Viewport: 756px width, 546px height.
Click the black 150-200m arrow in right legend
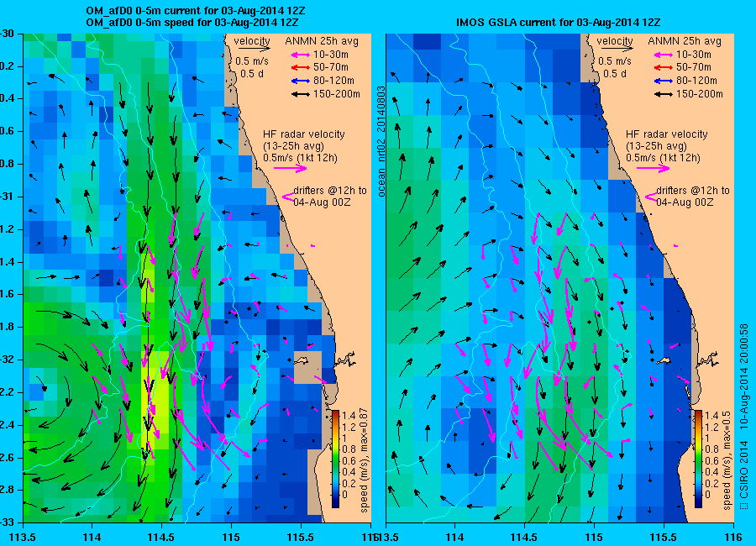(664, 95)
